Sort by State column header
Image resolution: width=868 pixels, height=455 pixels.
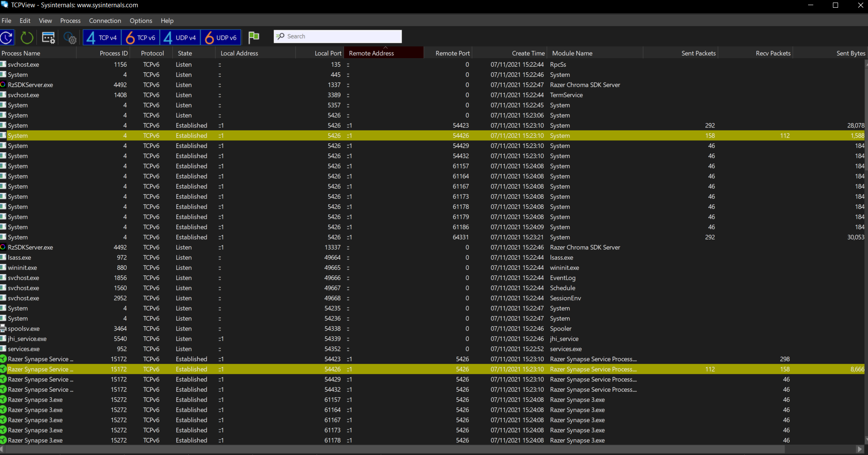194,53
